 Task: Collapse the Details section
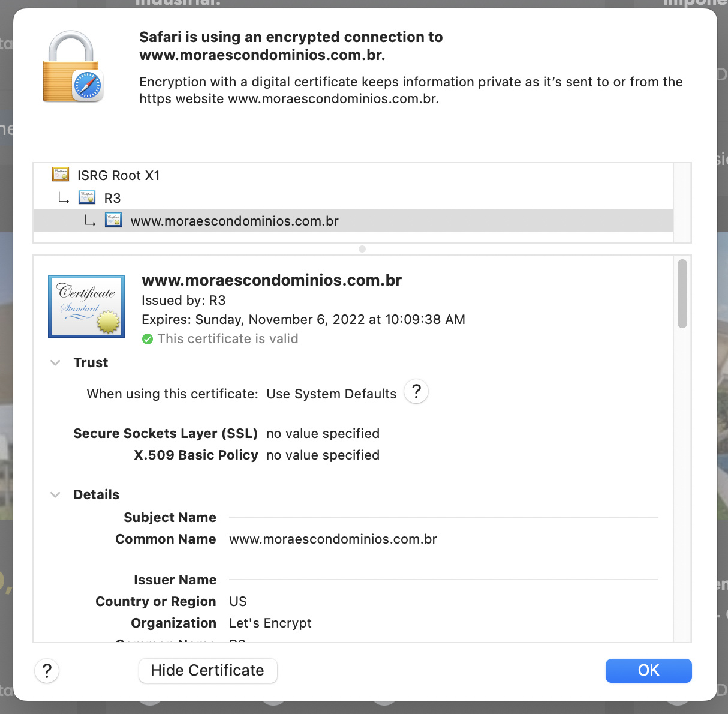pos(55,494)
